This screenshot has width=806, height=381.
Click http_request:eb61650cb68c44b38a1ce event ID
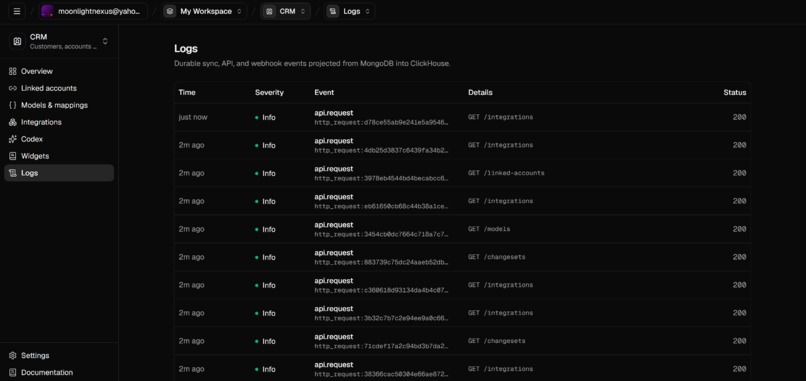(381, 207)
